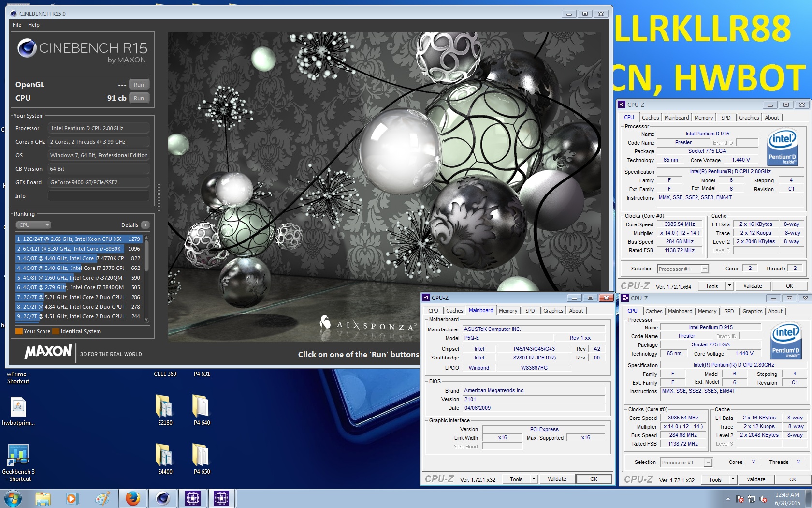Open the CPU ranking type dropdown
Image resolution: width=812 pixels, height=508 pixels.
(33, 225)
